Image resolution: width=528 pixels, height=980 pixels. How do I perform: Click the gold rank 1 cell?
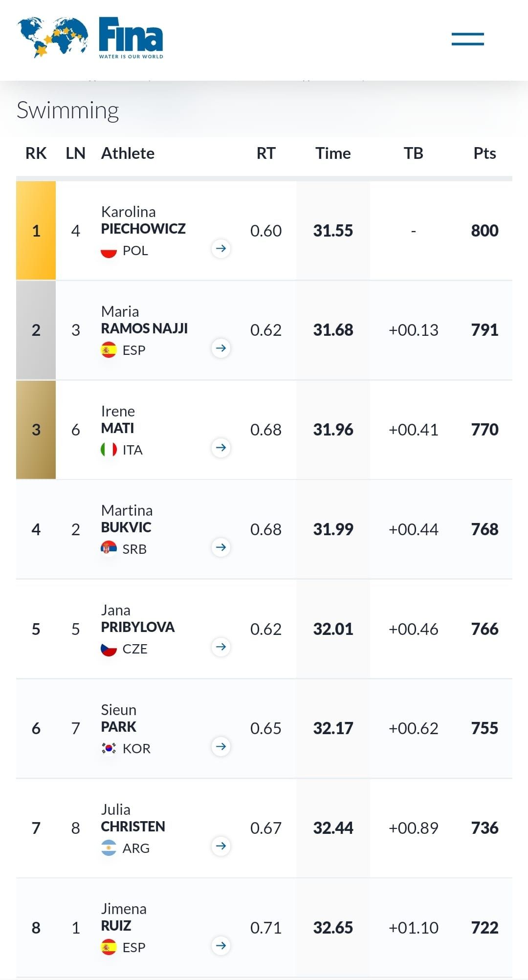36,231
